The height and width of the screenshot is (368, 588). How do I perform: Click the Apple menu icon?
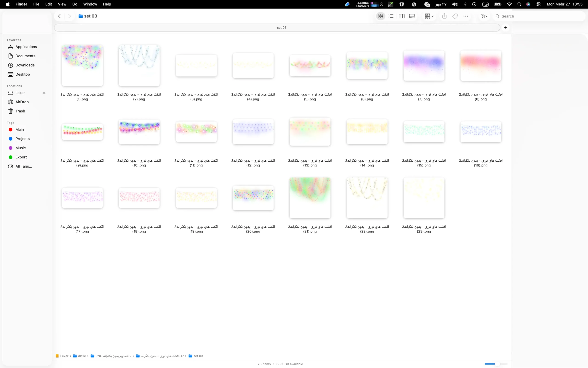(8, 4)
